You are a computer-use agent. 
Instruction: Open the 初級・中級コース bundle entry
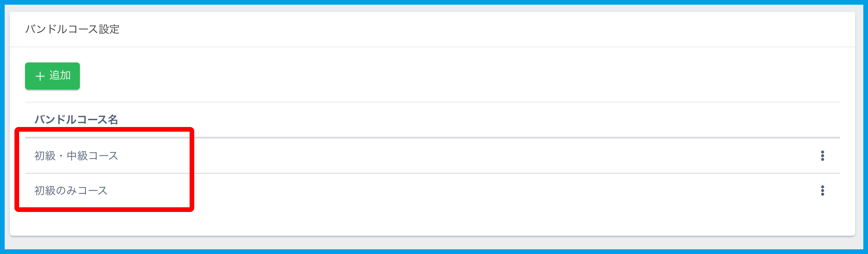click(x=76, y=156)
